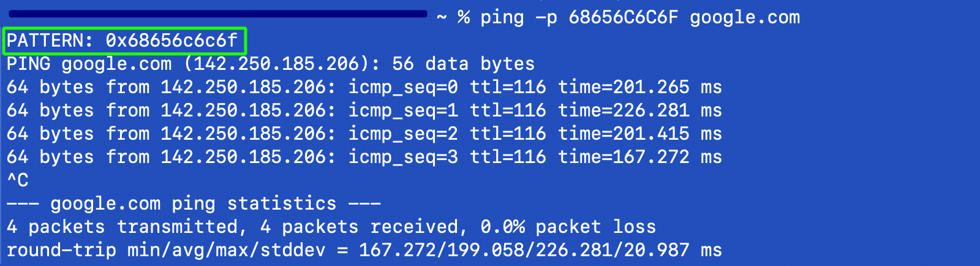Viewport: 980px width, 266px height.
Task: Click icmp_seq=1 in the second reply
Action: [x=403, y=111]
